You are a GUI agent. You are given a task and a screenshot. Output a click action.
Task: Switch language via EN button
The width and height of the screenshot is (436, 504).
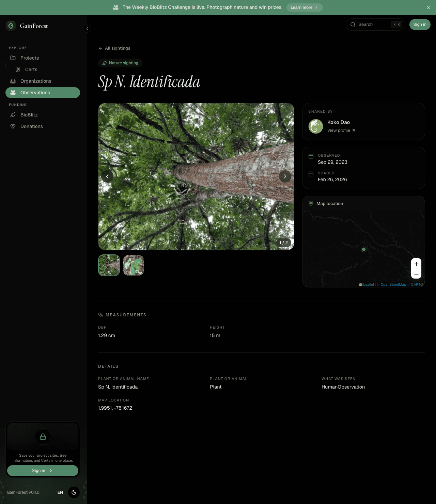pyautogui.click(x=60, y=492)
